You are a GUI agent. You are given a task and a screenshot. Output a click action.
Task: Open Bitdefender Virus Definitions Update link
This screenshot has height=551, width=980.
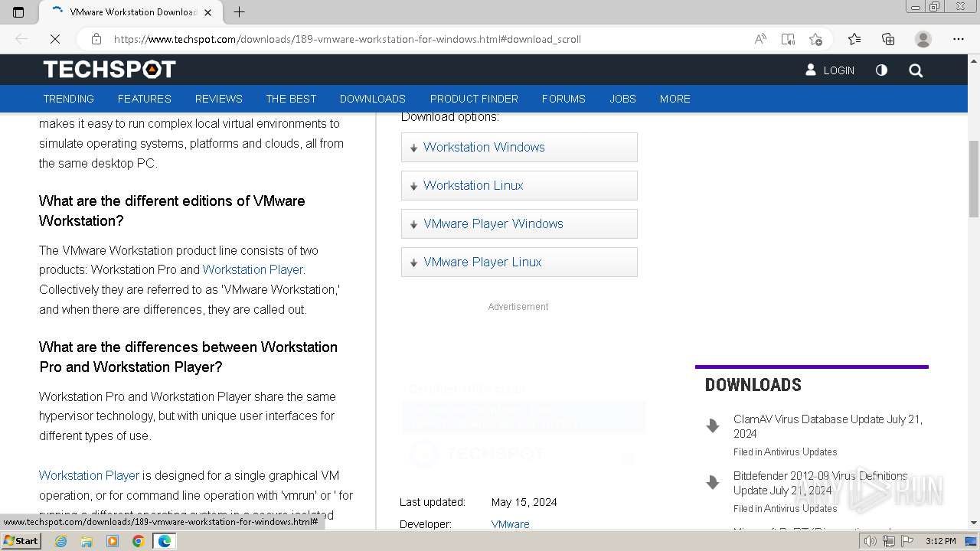pyautogui.click(x=821, y=483)
